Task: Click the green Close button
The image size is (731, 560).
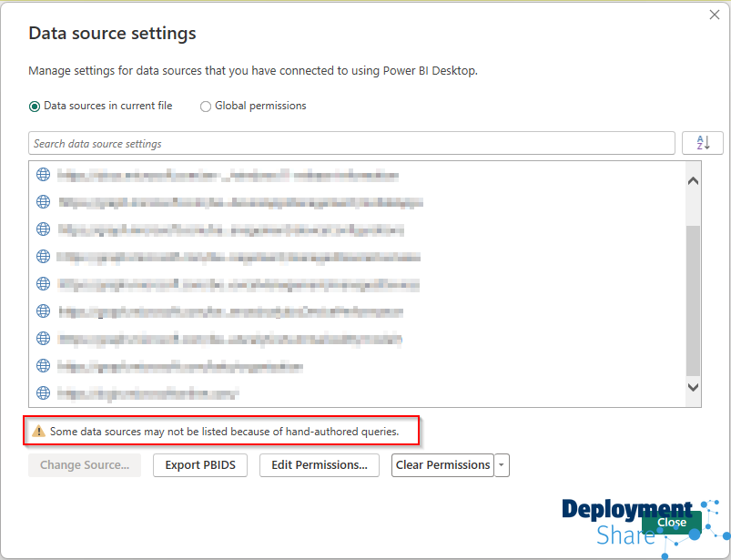Action: 672,523
